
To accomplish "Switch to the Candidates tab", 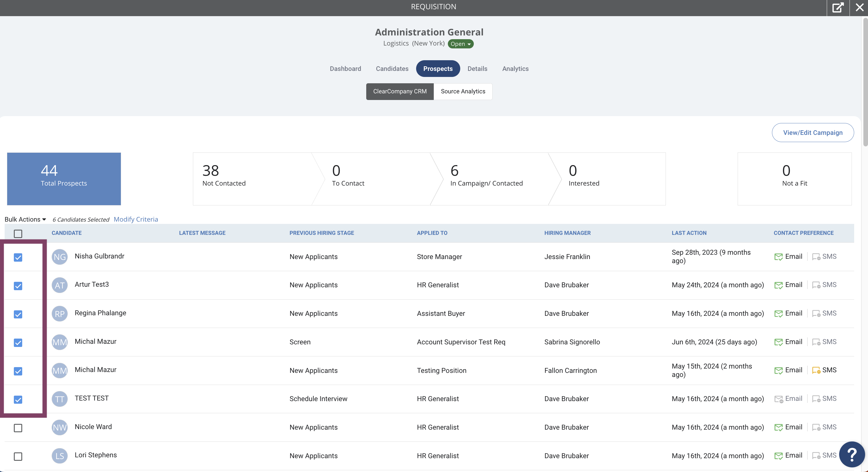I will coord(392,69).
